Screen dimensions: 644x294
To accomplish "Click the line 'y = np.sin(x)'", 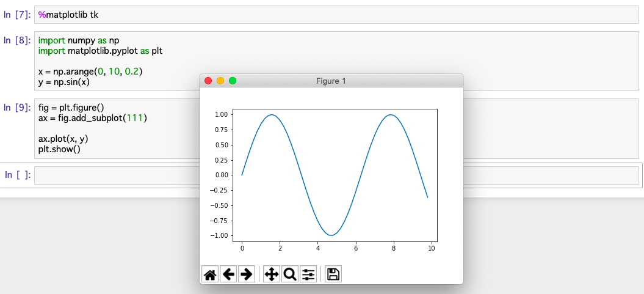I will click(63, 82).
